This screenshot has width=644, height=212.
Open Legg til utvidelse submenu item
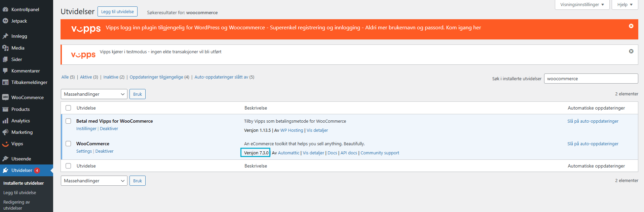point(20,193)
